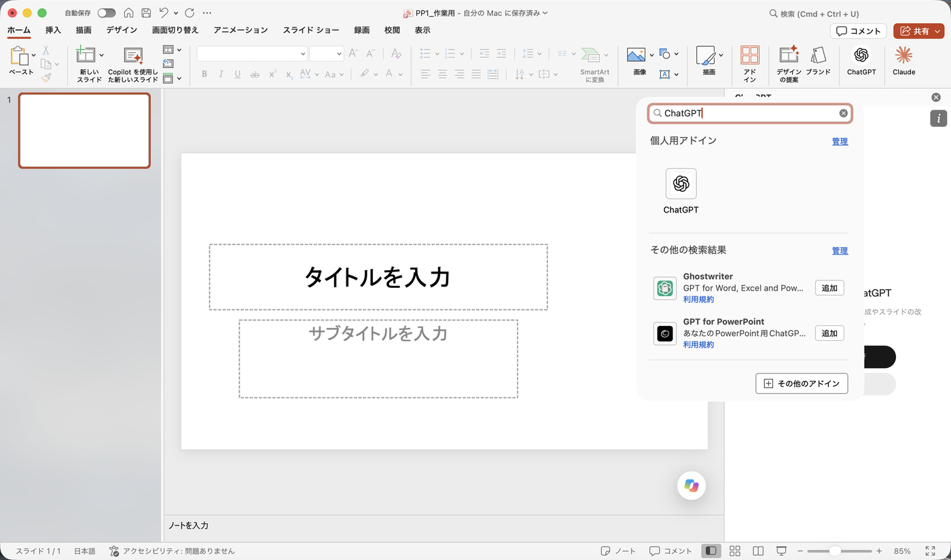This screenshot has height=560, width=951.
Task: Open the font name dropdown
Action: tap(303, 54)
